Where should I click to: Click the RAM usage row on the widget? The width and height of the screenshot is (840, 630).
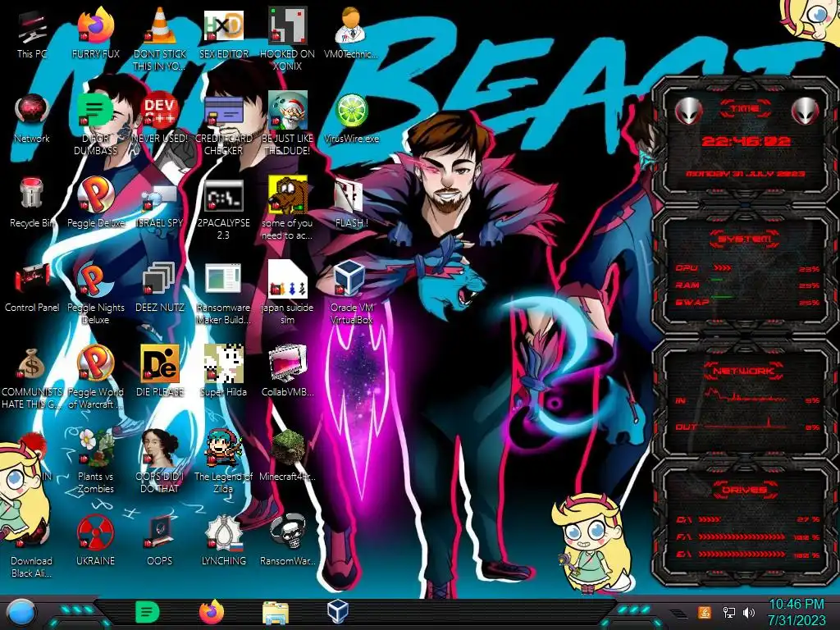coord(747,285)
